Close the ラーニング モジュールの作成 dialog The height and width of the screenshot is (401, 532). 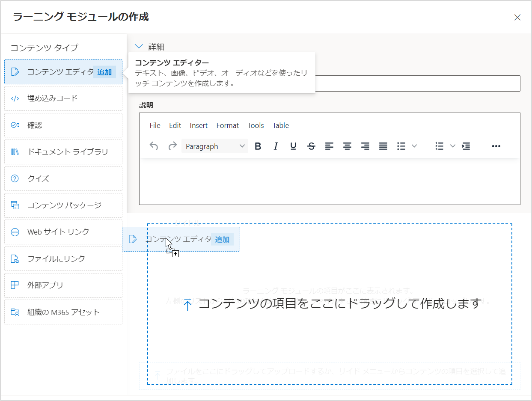tap(517, 17)
